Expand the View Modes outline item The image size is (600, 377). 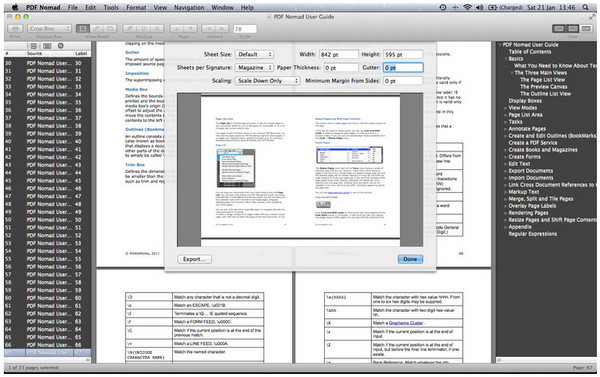point(506,108)
